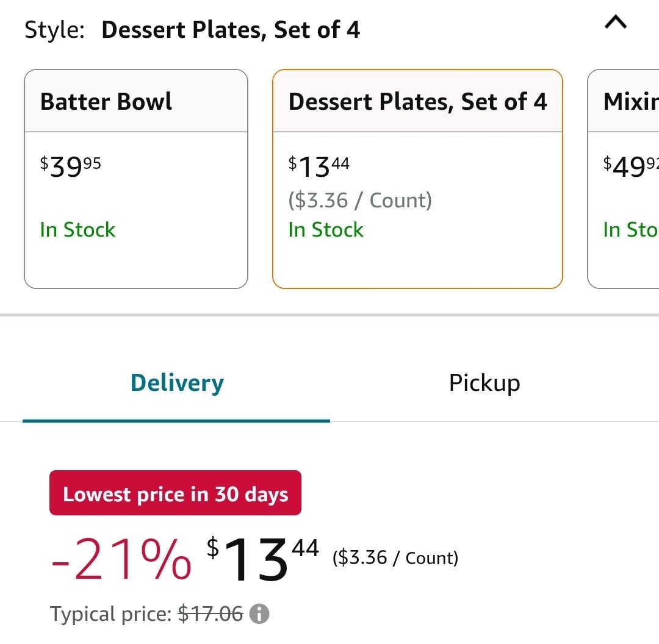Click the Lowest price in 30 days badge
Screen dimensions: 659x644
tap(175, 493)
